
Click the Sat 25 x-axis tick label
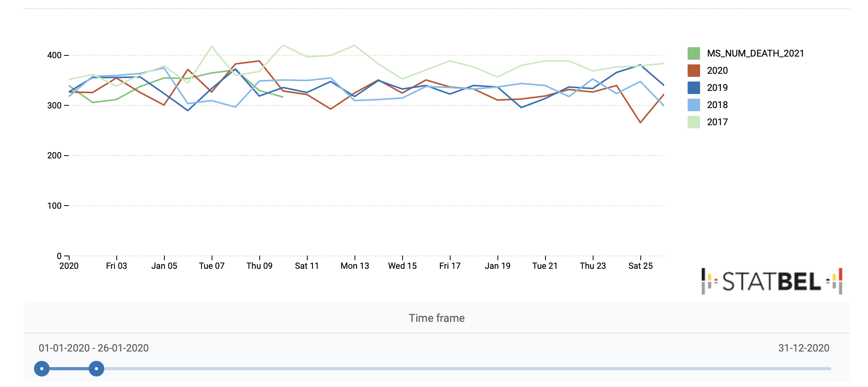tap(640, 266)
